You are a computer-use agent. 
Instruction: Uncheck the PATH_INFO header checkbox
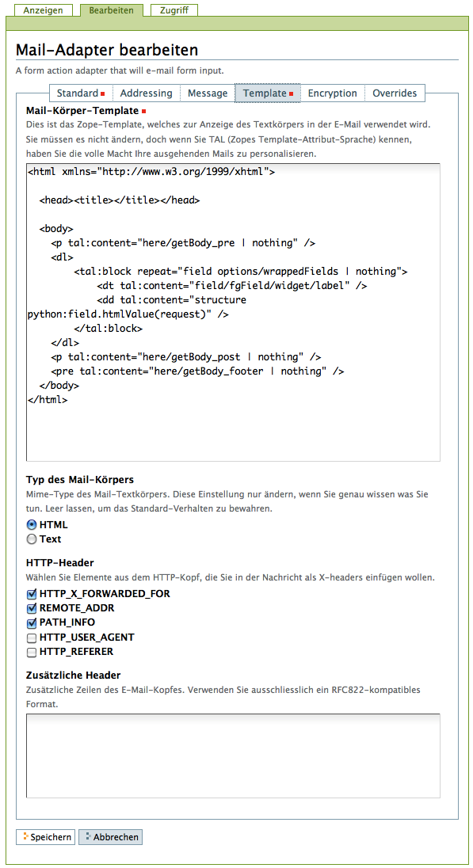[32, 623]
